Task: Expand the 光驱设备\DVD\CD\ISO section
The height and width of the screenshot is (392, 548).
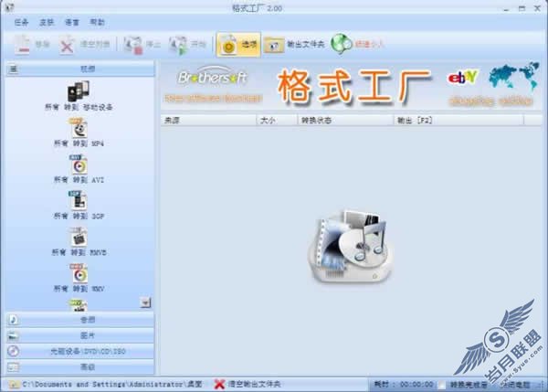Action: point(80,351)
